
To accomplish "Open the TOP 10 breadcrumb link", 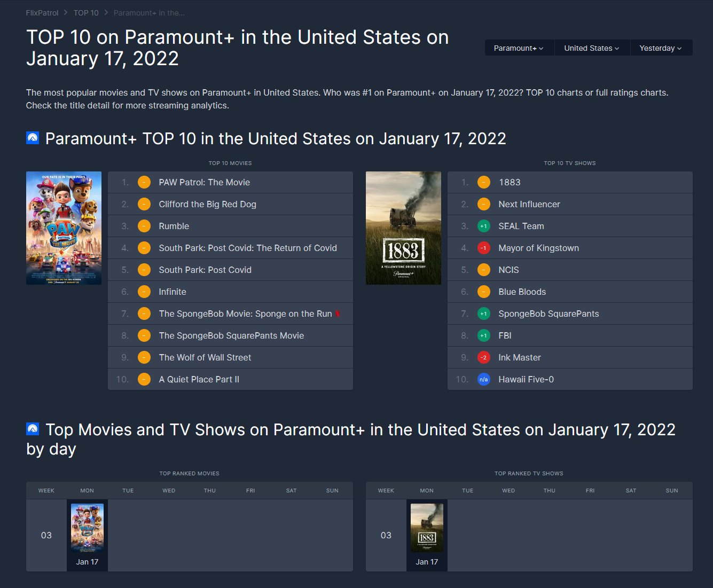I will tap(86, 13).
